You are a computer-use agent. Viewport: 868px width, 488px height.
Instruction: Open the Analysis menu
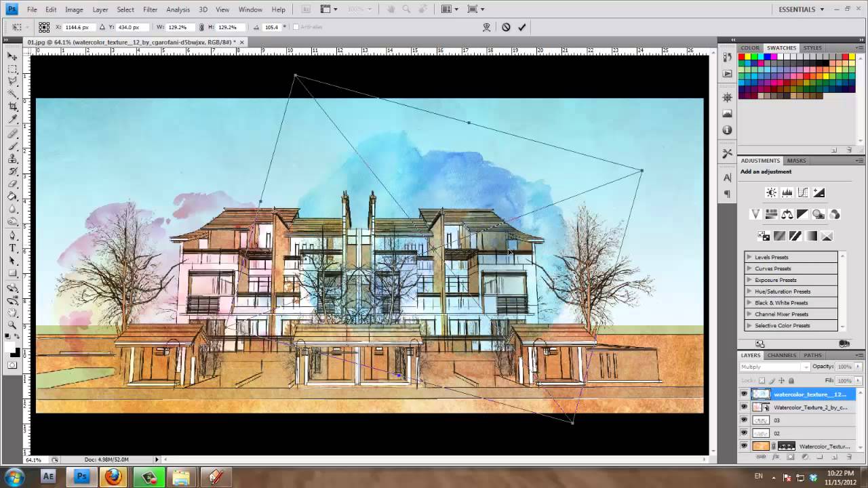pyautogui.click(x=178, y=9)
